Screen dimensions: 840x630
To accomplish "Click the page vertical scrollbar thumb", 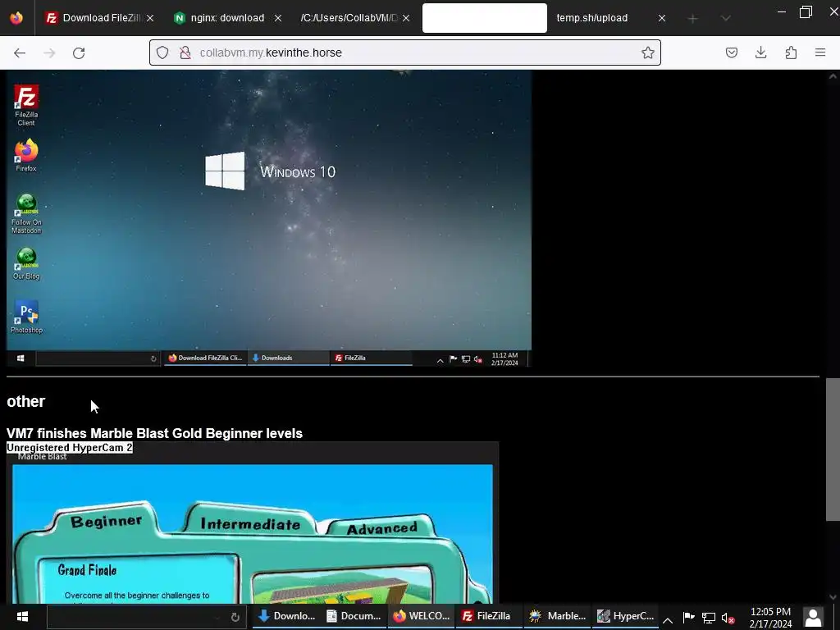I will tap(833, 449).
